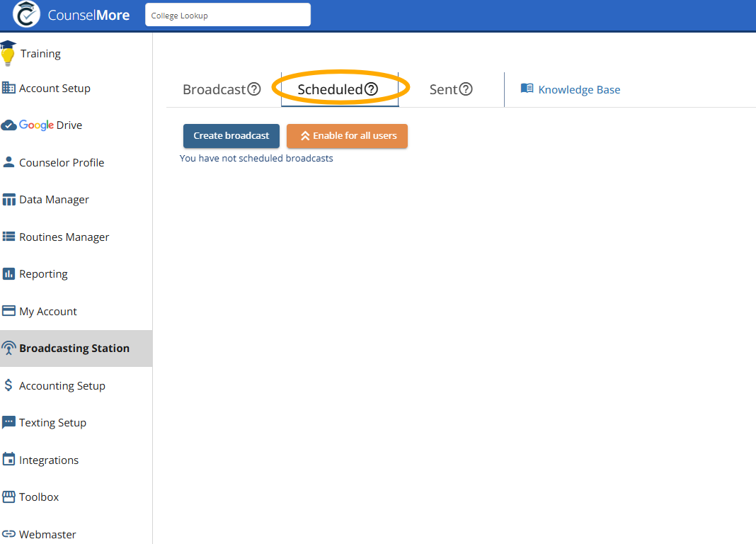Click the Toolbox storefront icon

pos(8,497)
